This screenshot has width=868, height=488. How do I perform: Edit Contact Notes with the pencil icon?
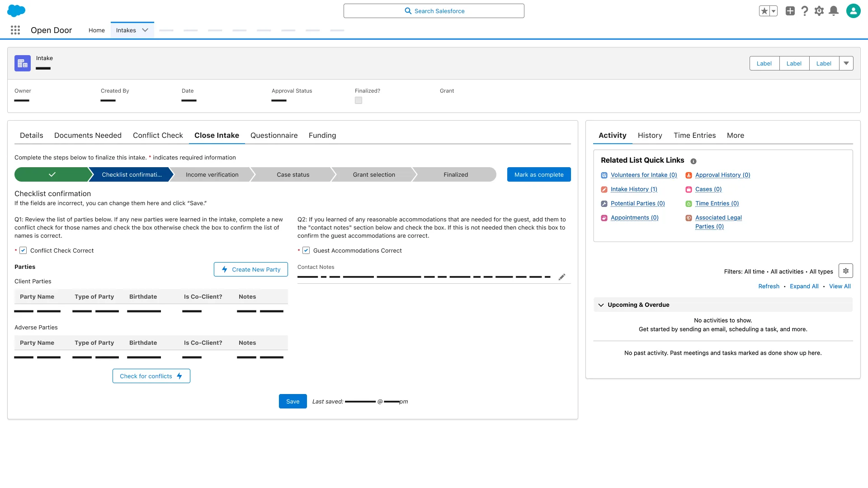[562, 277]
